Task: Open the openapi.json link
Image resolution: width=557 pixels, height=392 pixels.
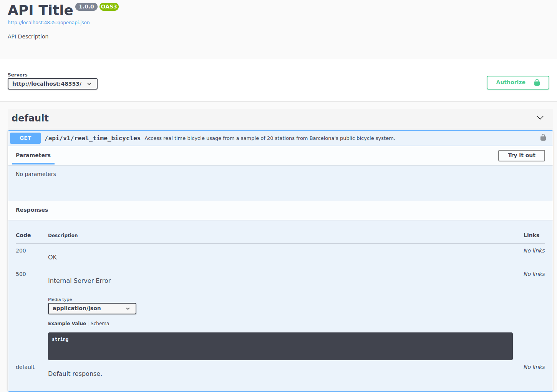Action: click(x=49, y=23)
